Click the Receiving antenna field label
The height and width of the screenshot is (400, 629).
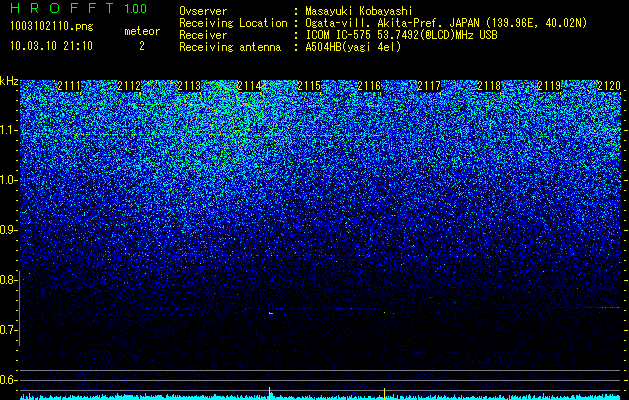(230, 47)
